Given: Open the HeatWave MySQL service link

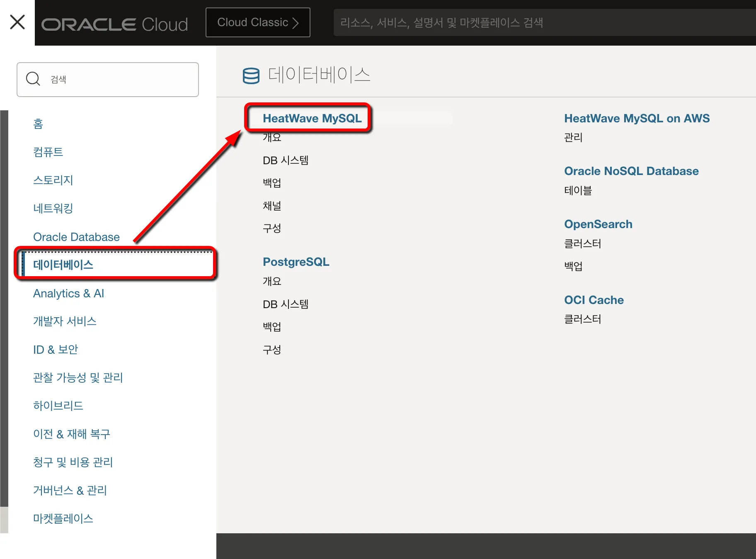Looking at the screenshot, I should coord(312,118).
